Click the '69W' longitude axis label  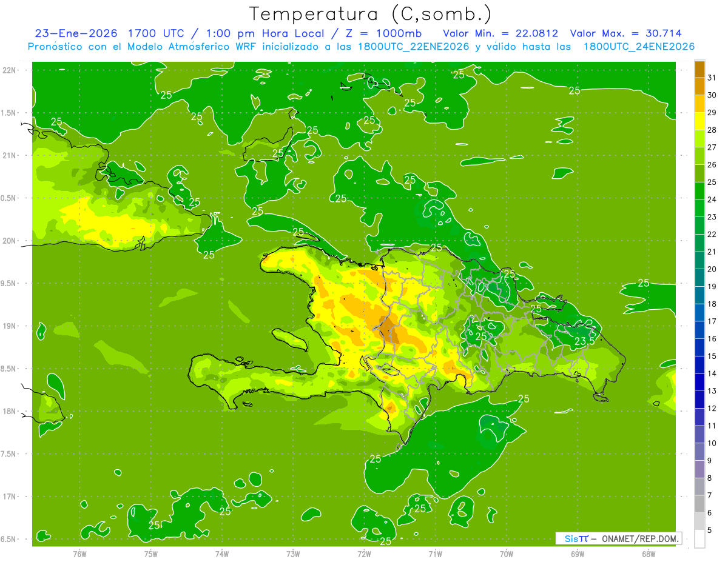coord(578,554)
